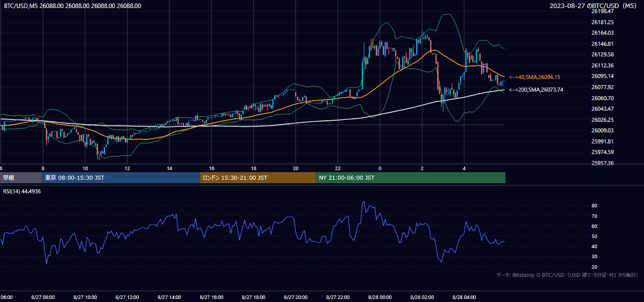Click price axis label 26026.25
The width and height of the screenshot is (644, 302).
[x=602, y=120]
